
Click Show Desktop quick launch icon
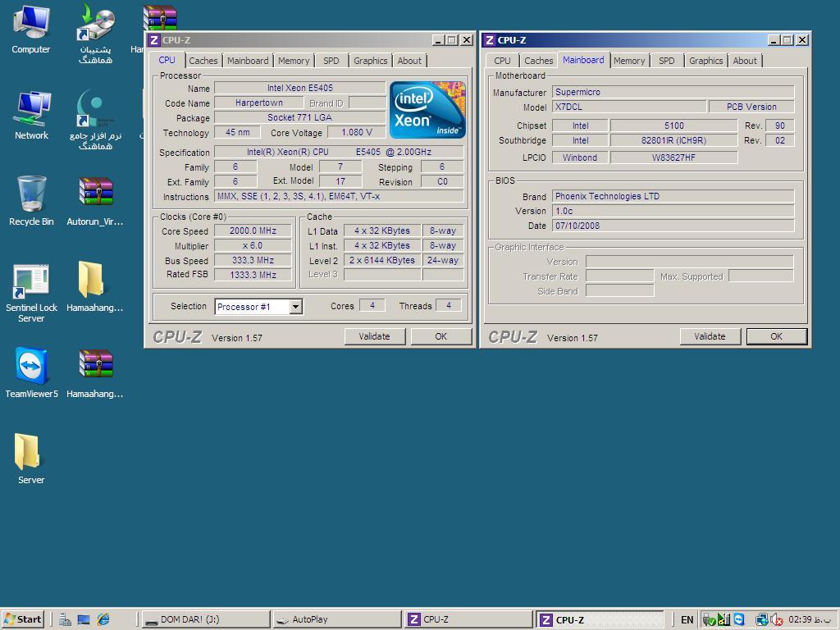point(84,619)
